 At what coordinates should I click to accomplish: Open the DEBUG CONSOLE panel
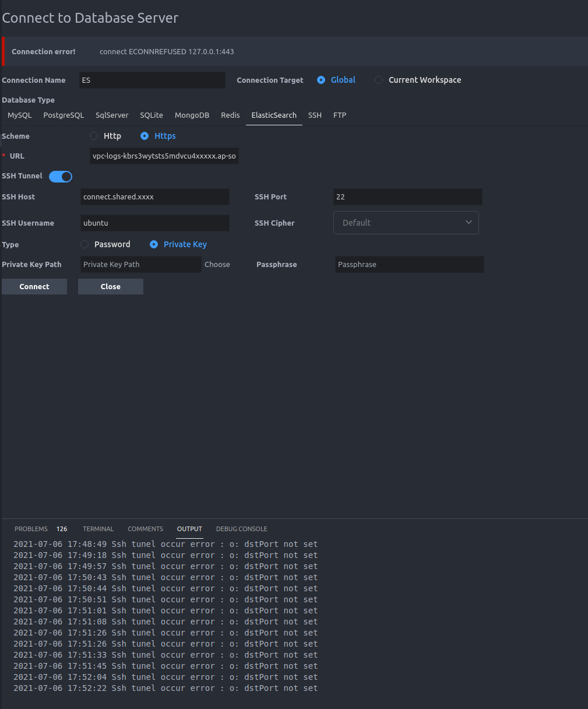coord(241,529)
